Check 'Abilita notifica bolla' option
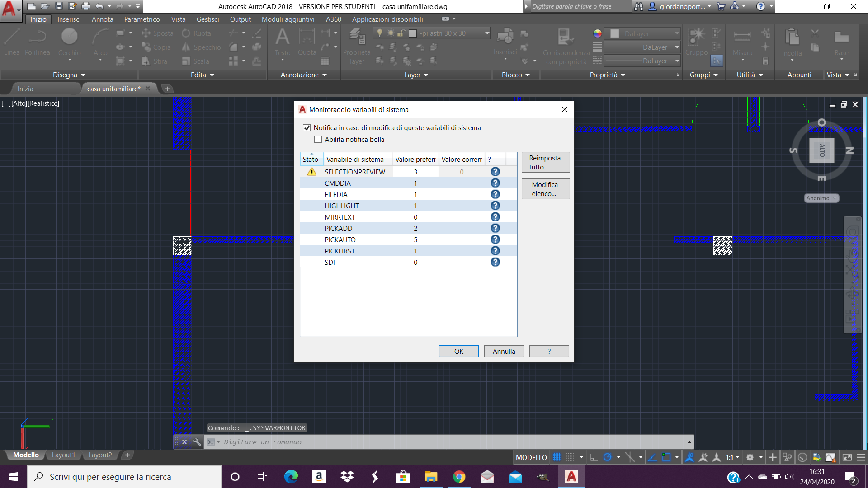The image size is (868, 488). pos(318,140)
